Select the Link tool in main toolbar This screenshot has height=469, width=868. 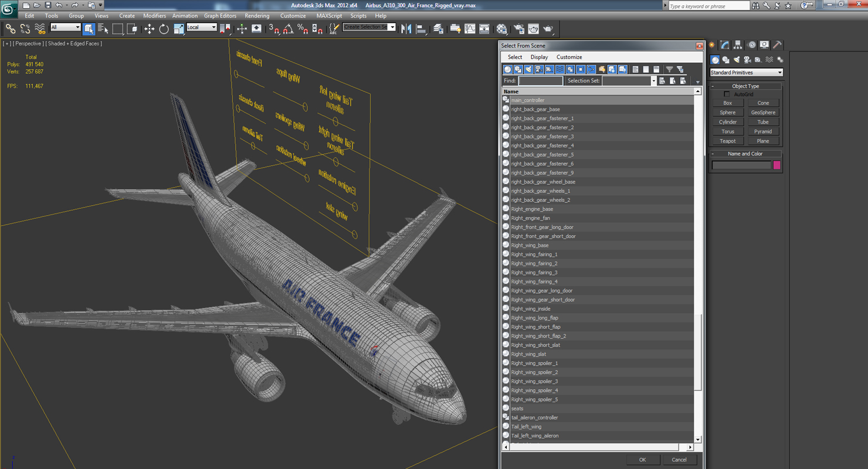(x=11, y=28)
